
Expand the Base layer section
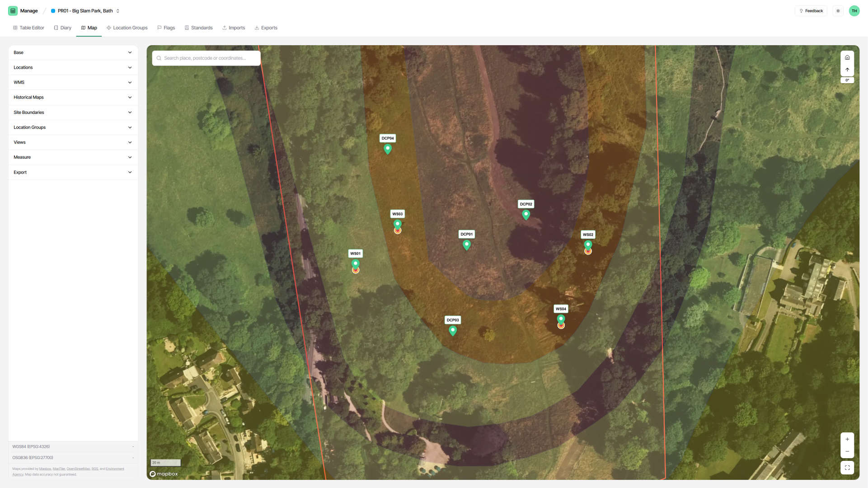(x=73, y=52)
